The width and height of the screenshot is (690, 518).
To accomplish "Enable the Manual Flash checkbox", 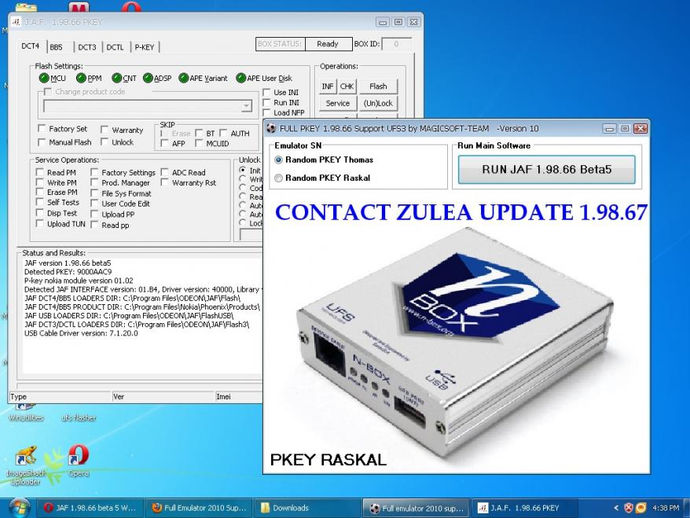I will click(42, 142).
